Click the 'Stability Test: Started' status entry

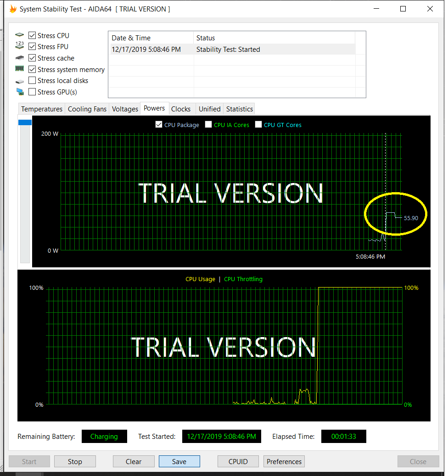pyautogui.click(x=228, y=50)
